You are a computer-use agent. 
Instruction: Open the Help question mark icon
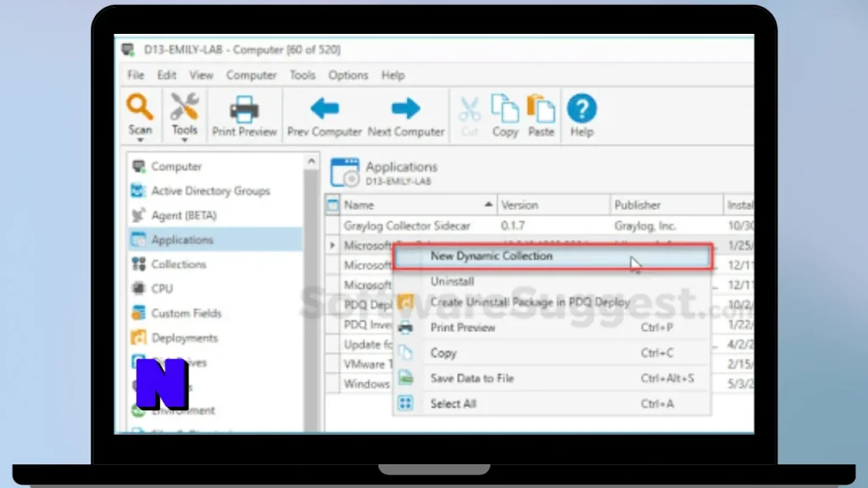(581, 108)
